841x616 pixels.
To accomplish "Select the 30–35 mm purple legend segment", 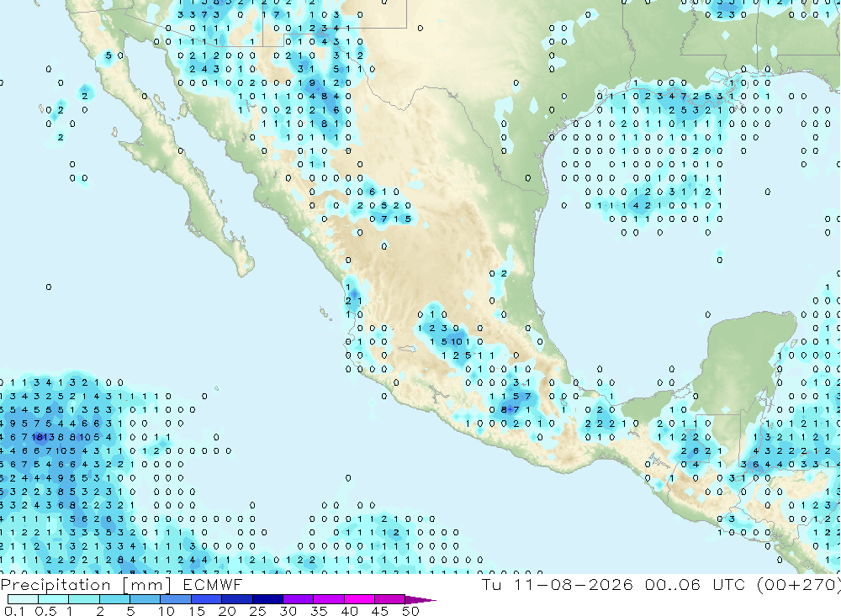I will point(299,599).
